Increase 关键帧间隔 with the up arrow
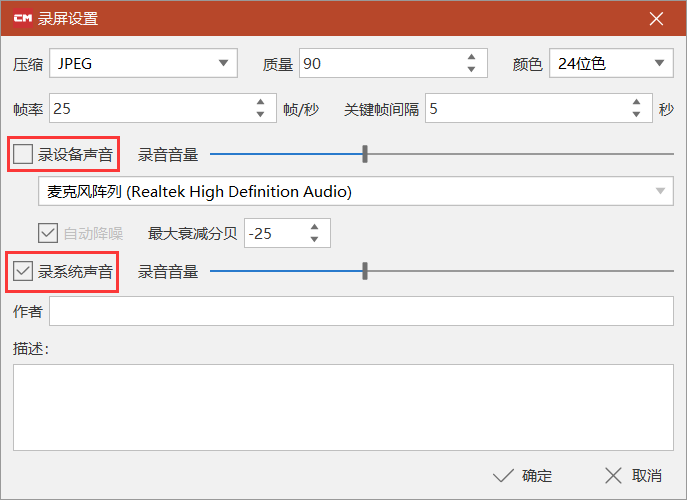 click(636, 102)
